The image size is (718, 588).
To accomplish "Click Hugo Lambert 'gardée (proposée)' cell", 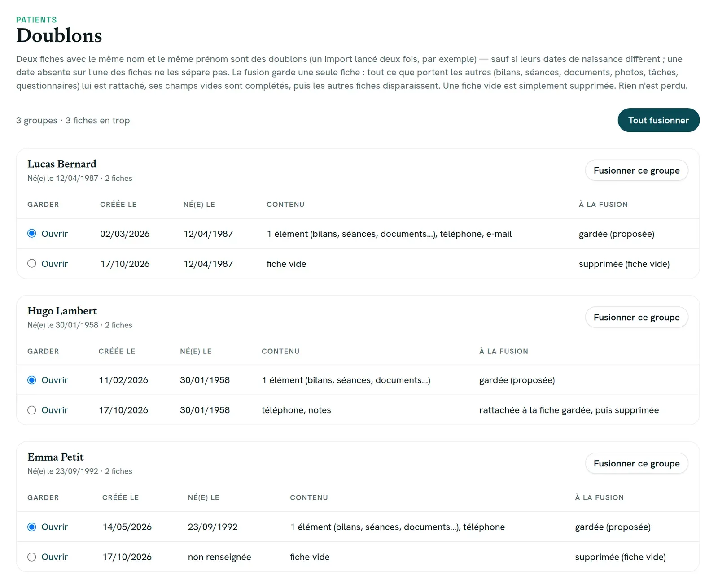I will coord(517,380).
